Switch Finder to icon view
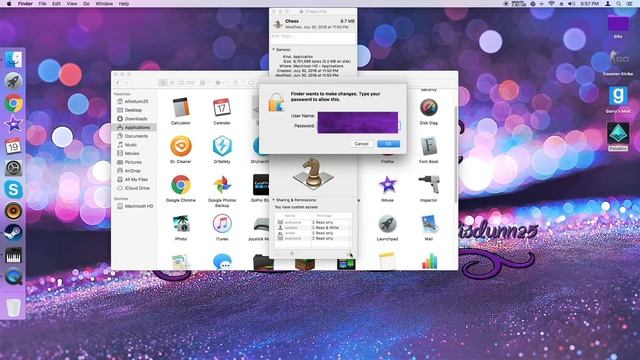Screen dimensions: 640x360 pyautogui.click(x=163, y=83)
